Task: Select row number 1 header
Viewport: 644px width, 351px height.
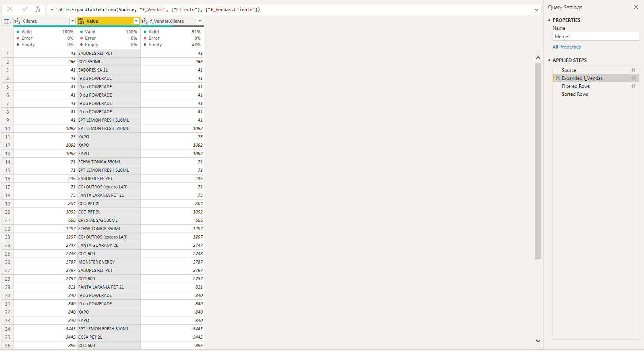Action: click(x=8, y=53)
